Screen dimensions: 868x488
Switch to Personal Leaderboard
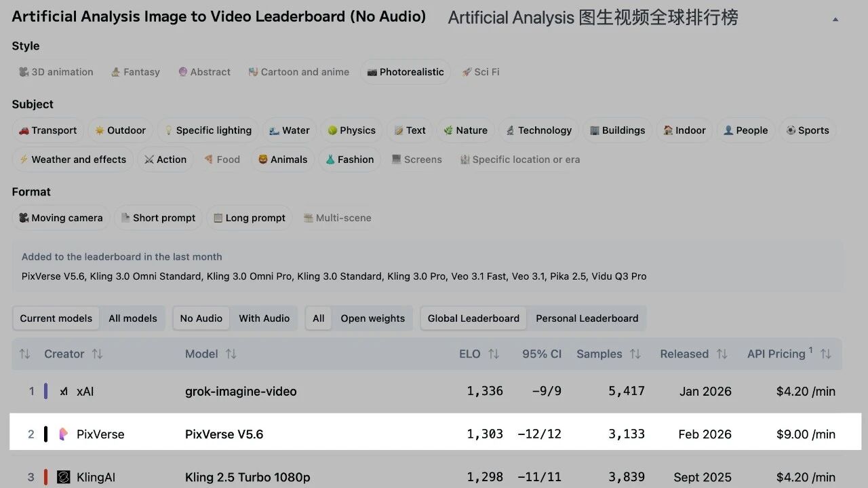[x=587, y=318]
